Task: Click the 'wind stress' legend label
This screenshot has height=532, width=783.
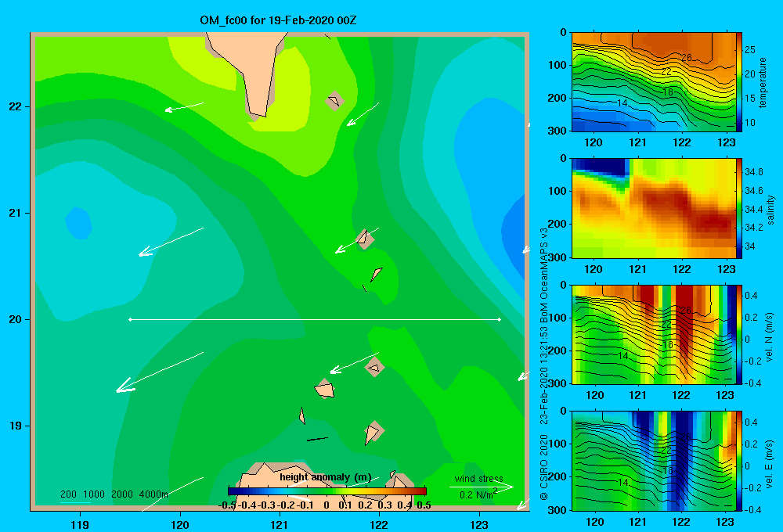Action: pos(479,479)
